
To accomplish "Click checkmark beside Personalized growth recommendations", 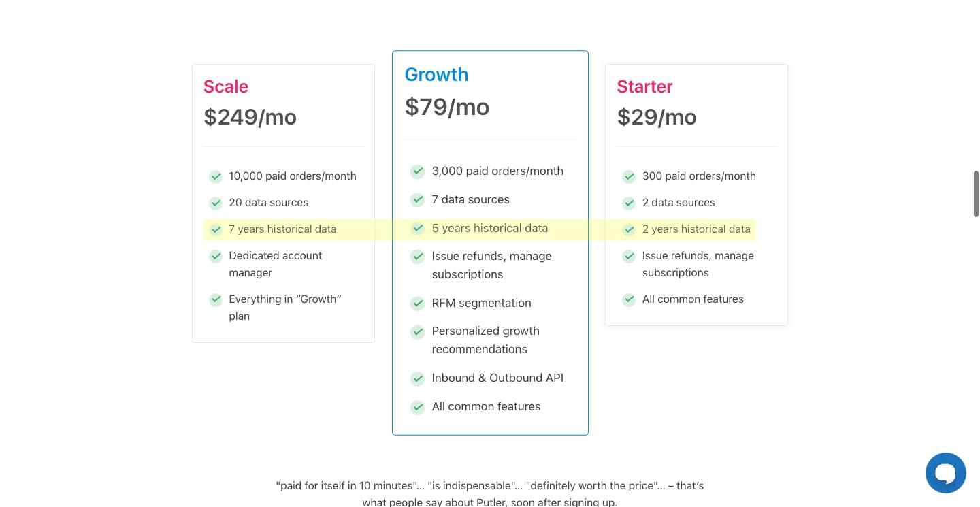I will tap(417, 331).
